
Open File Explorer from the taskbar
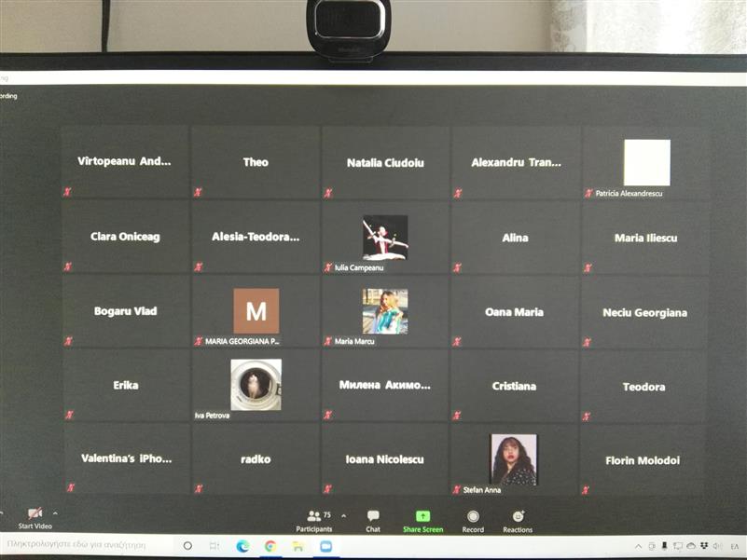click(x=298, y=546)
